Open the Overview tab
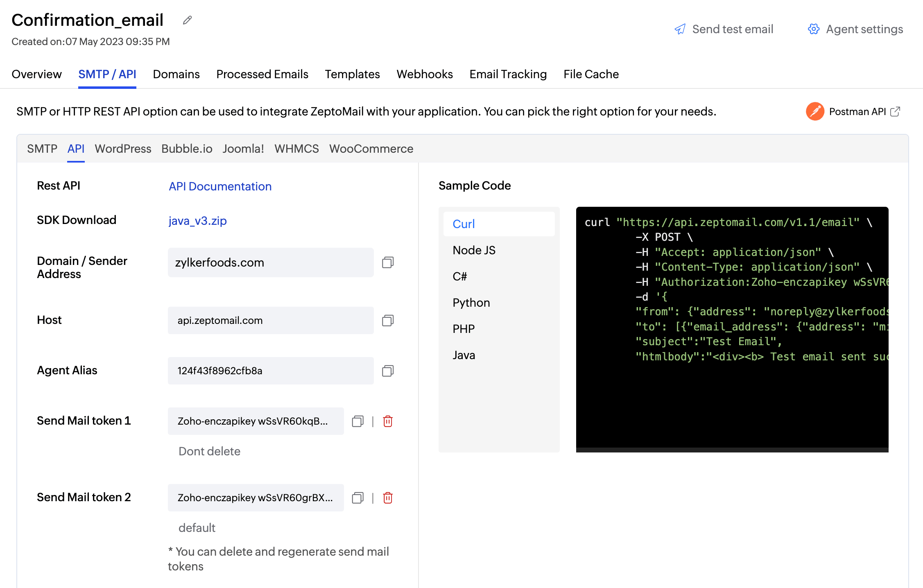 pos(36,74)
